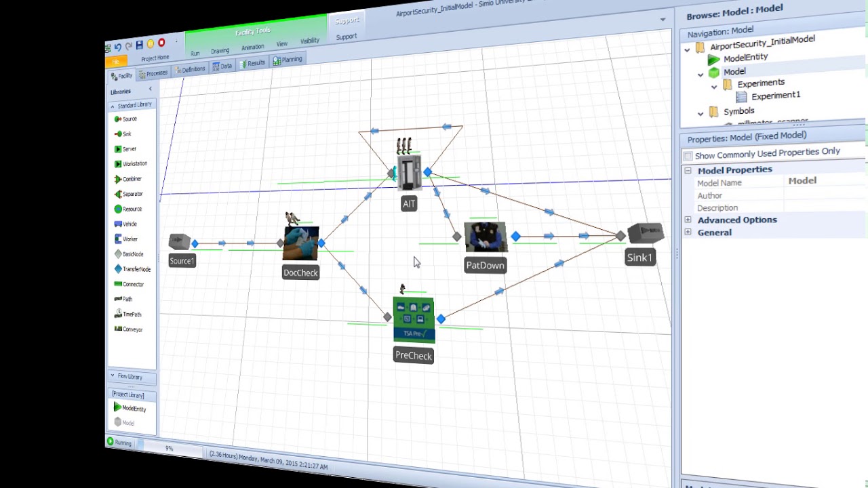Select the Connector link in Standard Library
Image resolution: width=868 pixels, height=488 pixels.
[x=129, y=284]
